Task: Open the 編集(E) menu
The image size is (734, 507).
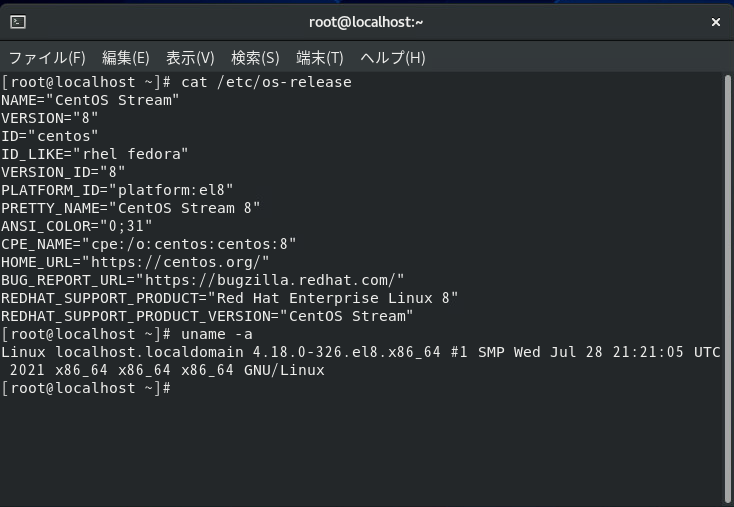Action: point(125,58)
